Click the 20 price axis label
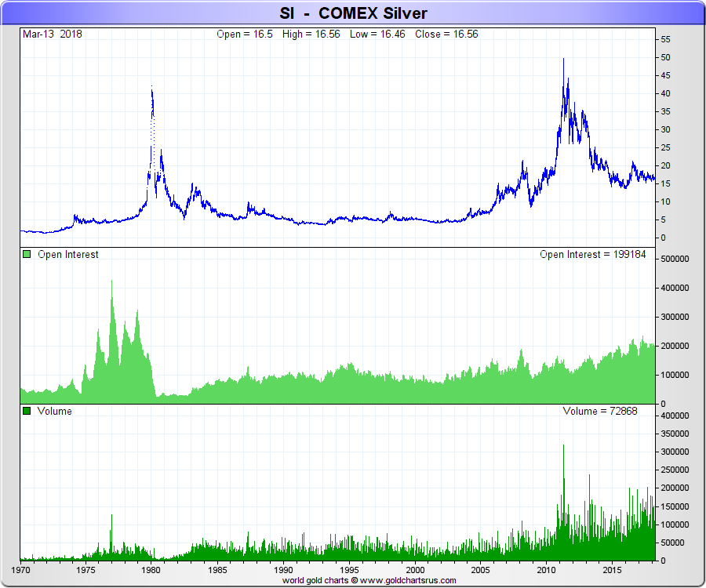 [x=665, y=165]
